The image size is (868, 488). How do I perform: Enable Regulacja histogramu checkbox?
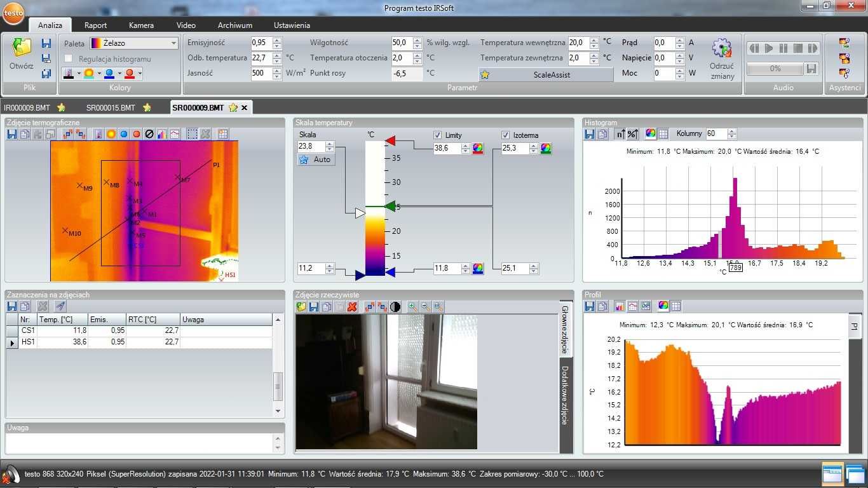(68, 59)
